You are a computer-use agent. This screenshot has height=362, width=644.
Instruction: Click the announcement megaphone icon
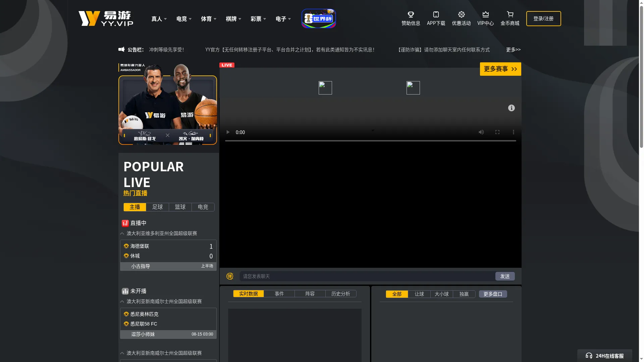point(121,49)
